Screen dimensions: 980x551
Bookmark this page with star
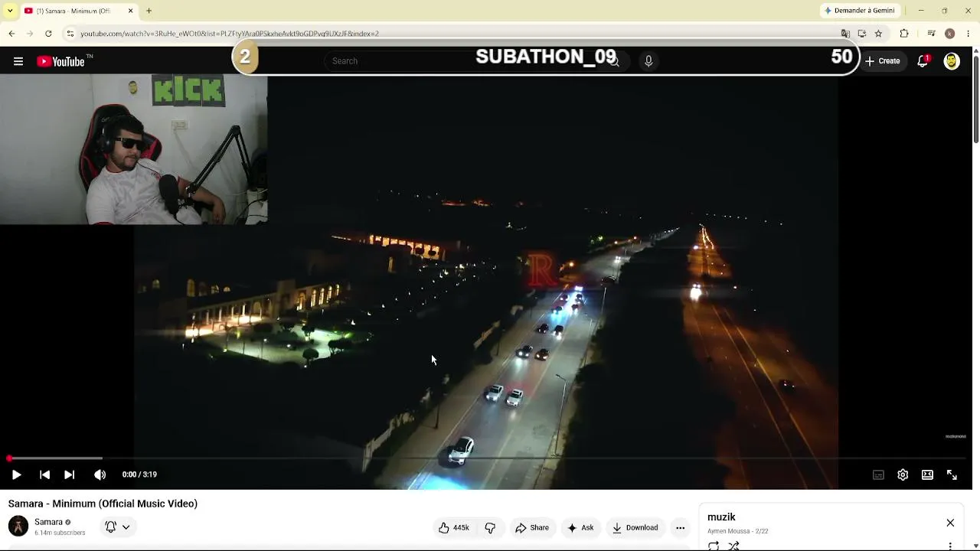(x=879, y=34)
